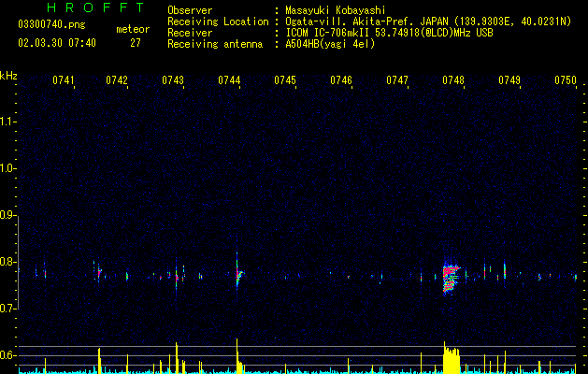The height and width of the screenshot is (374, 588).
Task: Click the Observer label
Action: coord(190,10)
